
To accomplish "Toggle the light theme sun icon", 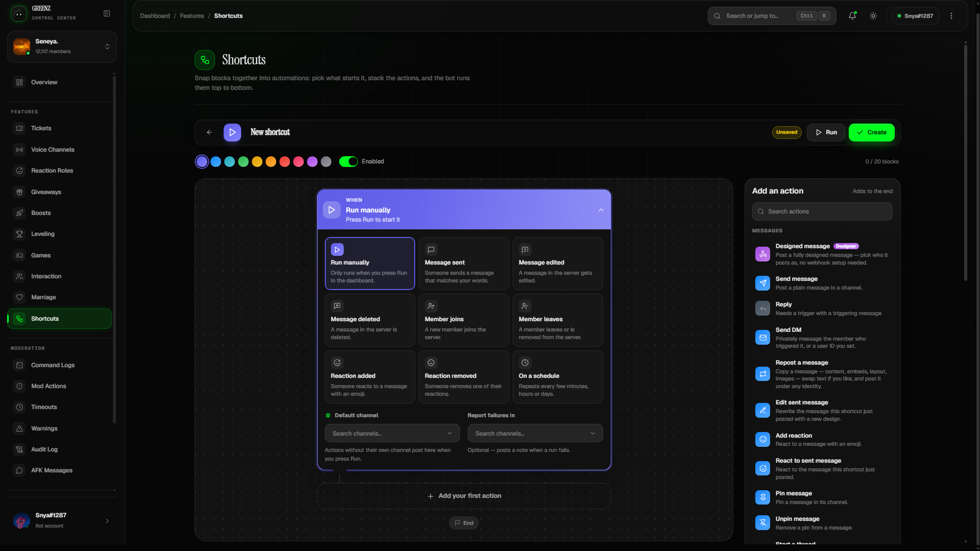I will tap(873, 16).
